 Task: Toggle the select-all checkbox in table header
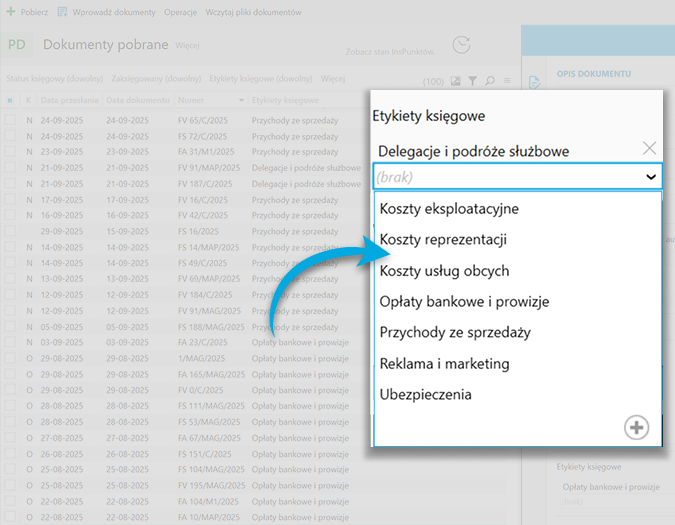[10, 101]
